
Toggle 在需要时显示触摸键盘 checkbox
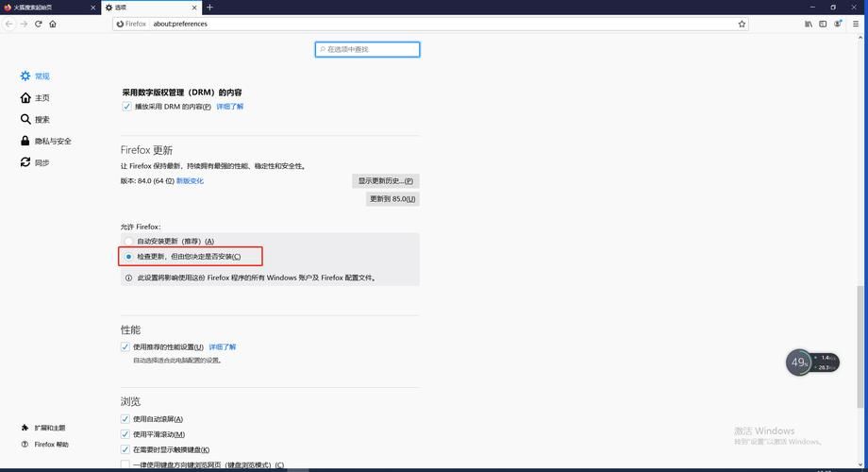(125, 449)
